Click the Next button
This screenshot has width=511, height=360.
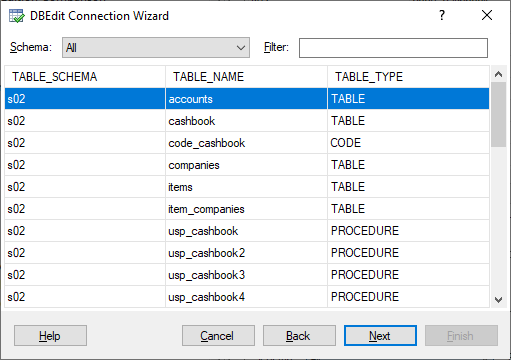point(380,336)
